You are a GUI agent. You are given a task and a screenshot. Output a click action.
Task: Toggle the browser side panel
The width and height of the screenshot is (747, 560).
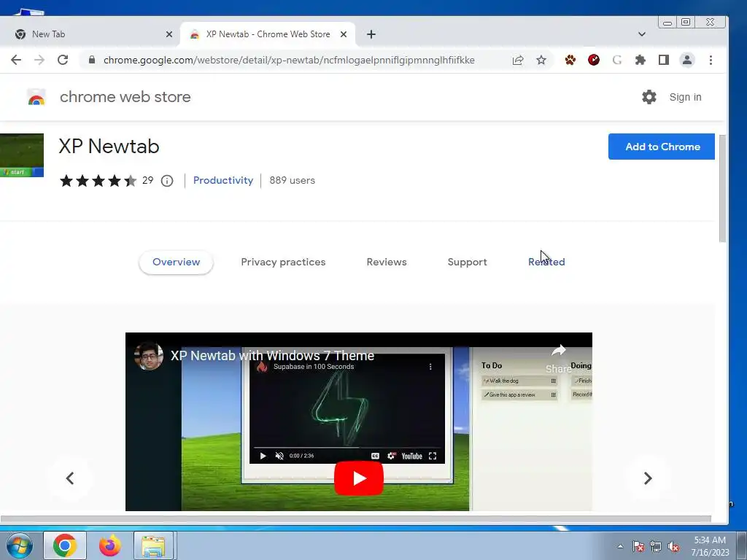pyautogui.click(x=664, y=60)
